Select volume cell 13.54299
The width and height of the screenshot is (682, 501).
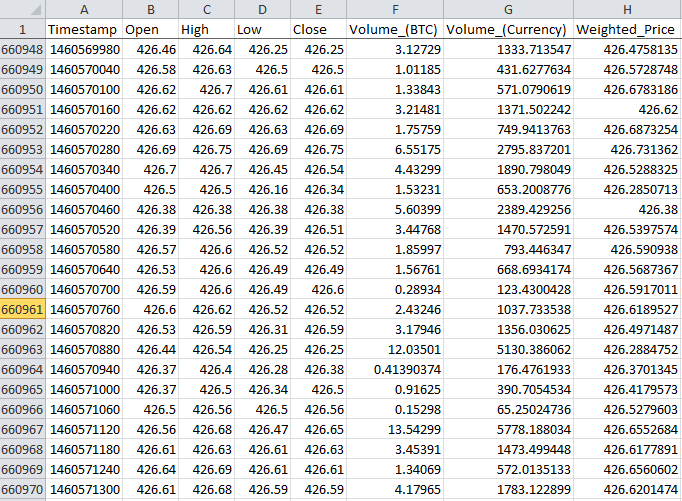click(x=395, y=430)
